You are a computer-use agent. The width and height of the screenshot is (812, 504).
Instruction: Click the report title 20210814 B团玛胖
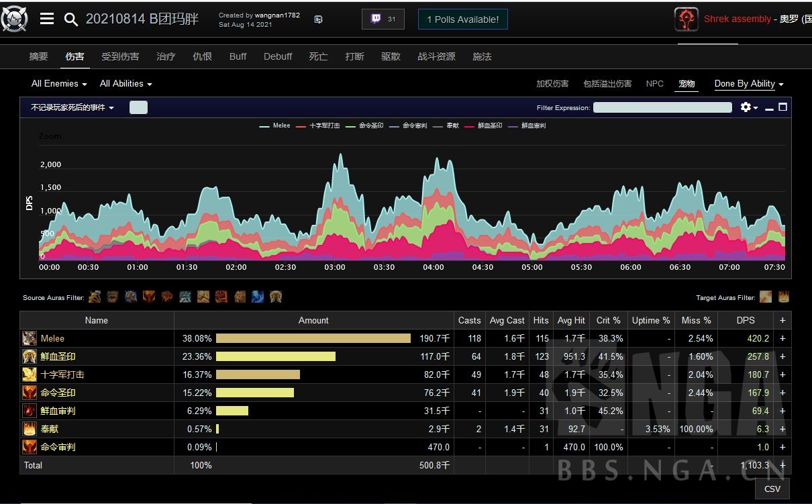point(142,19)
